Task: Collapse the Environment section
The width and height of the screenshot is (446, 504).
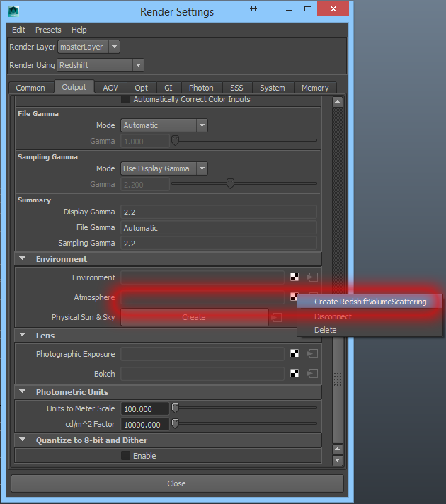Action: 23,259
